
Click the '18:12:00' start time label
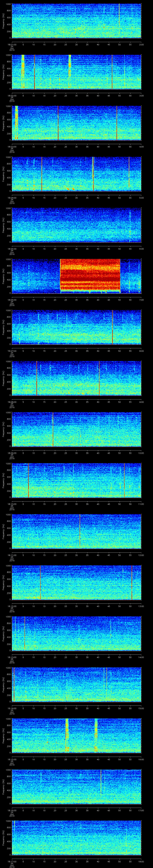pos(12,606)
